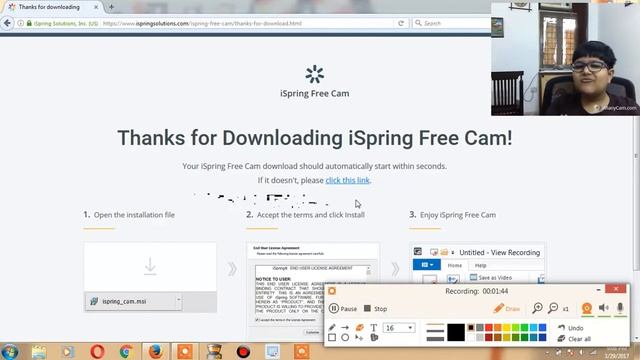Screen dimensions: 640x360
Task: Select the pencil freehand draw tool
Action: pos(332,327)
